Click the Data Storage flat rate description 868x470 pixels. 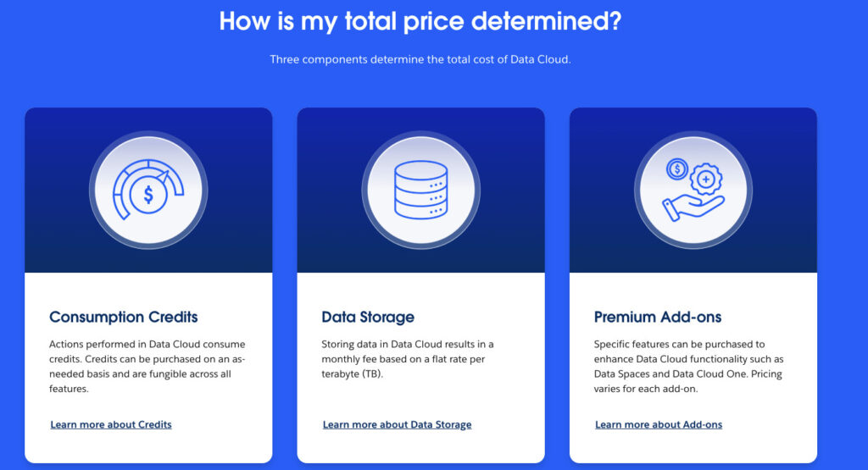(407, 358)
